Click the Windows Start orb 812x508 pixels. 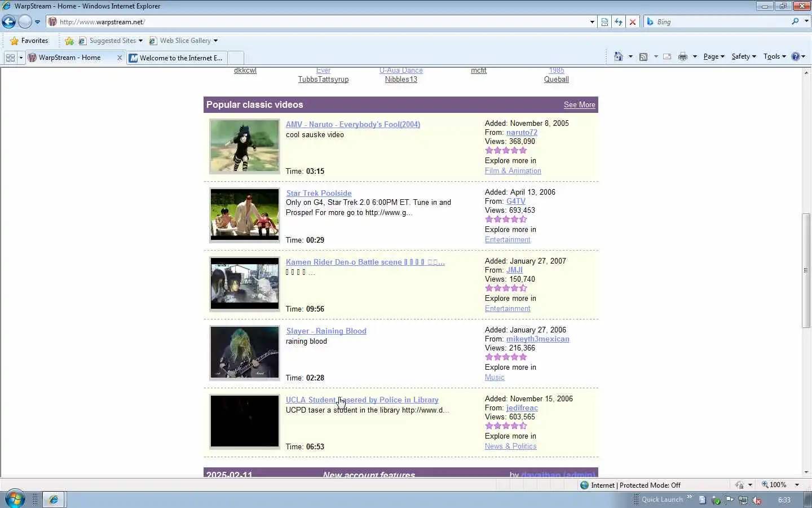(15, 499)
